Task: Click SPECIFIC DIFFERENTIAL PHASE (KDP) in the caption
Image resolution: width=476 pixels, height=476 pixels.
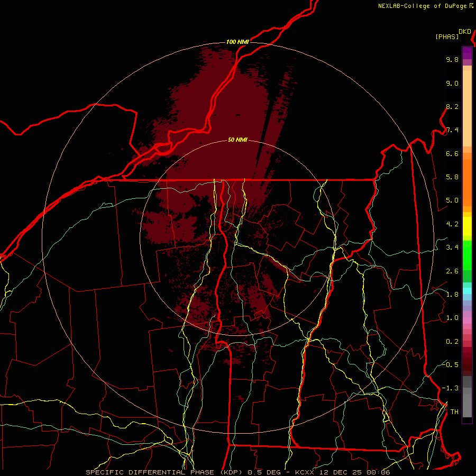Action: tap(165, 472)
